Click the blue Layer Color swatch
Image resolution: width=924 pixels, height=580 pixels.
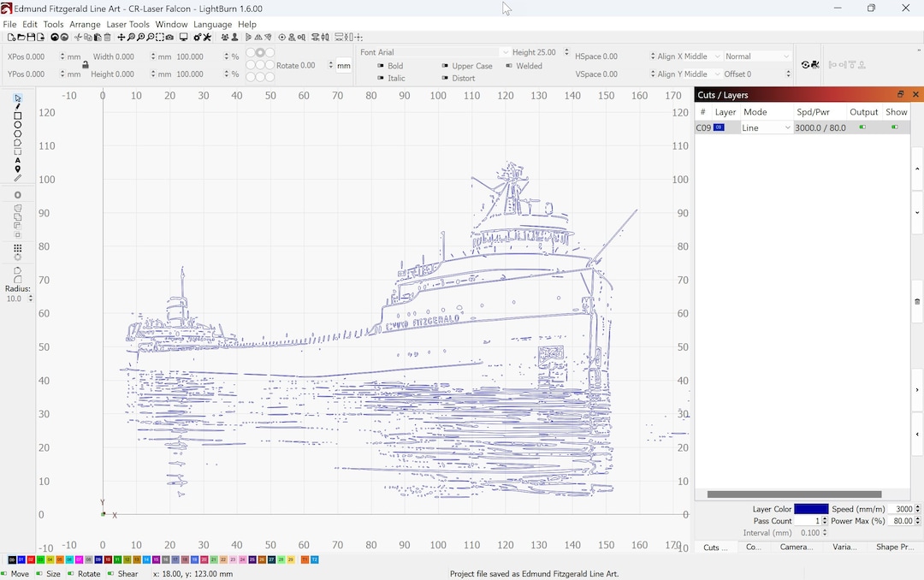[x=811, y=509]
